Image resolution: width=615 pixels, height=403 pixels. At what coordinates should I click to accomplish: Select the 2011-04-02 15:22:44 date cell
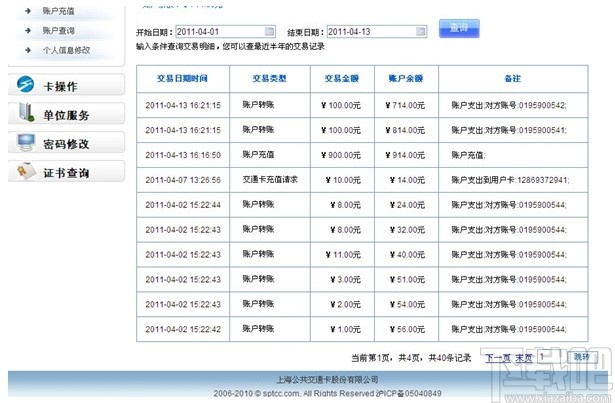coord(183,205)
